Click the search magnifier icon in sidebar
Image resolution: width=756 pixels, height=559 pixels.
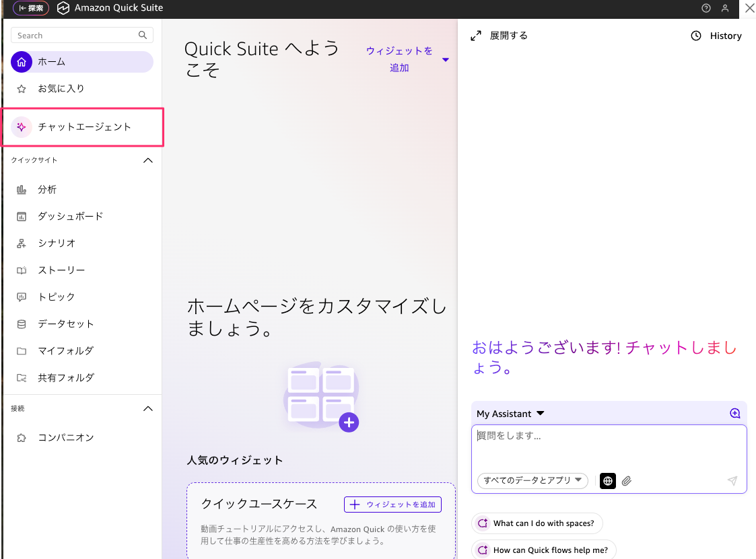click(143, 35)
